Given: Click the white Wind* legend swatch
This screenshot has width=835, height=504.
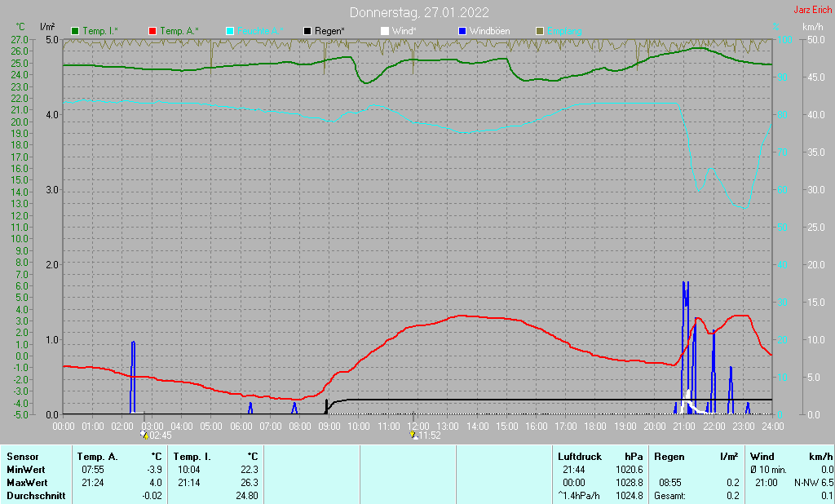Looking at the screenshot, I should (x=385, y=32).
